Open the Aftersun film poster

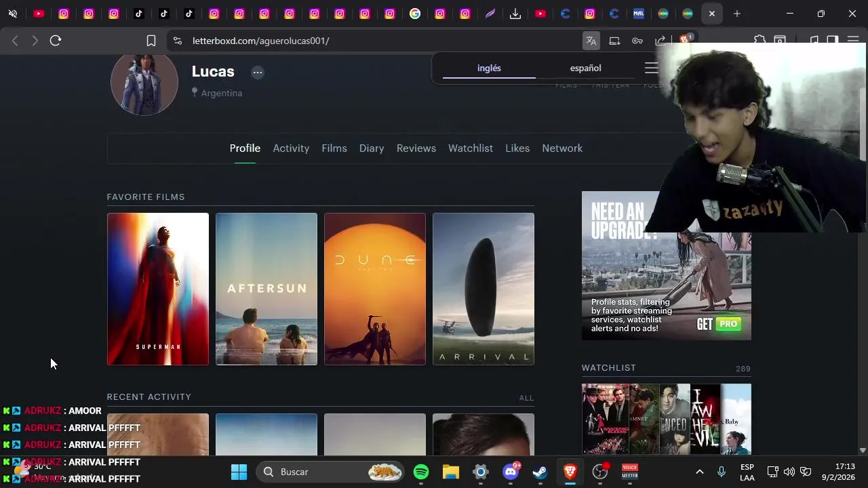coord(267,289)
